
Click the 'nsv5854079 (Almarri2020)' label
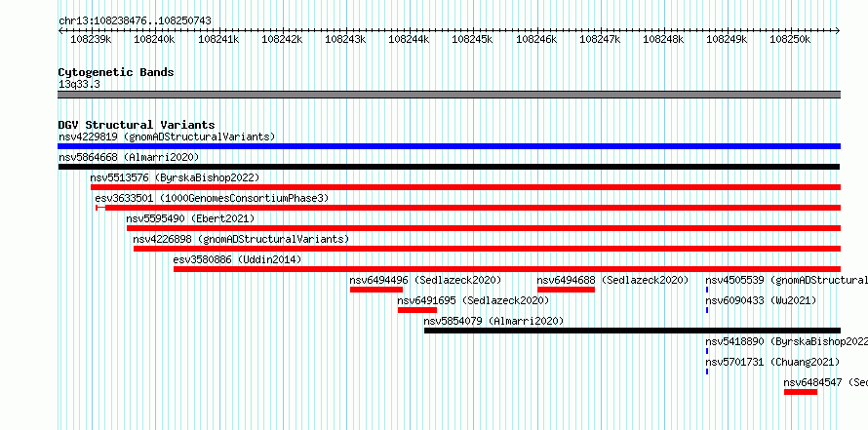(x=493, y=321)
